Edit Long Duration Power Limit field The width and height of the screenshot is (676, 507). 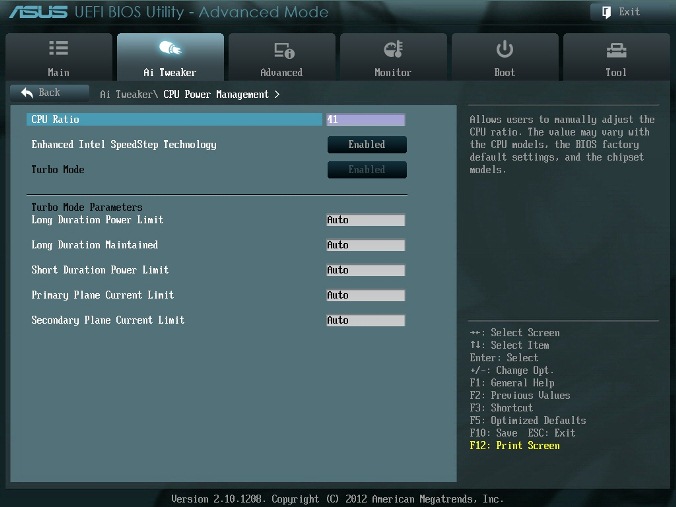[366, 220]
